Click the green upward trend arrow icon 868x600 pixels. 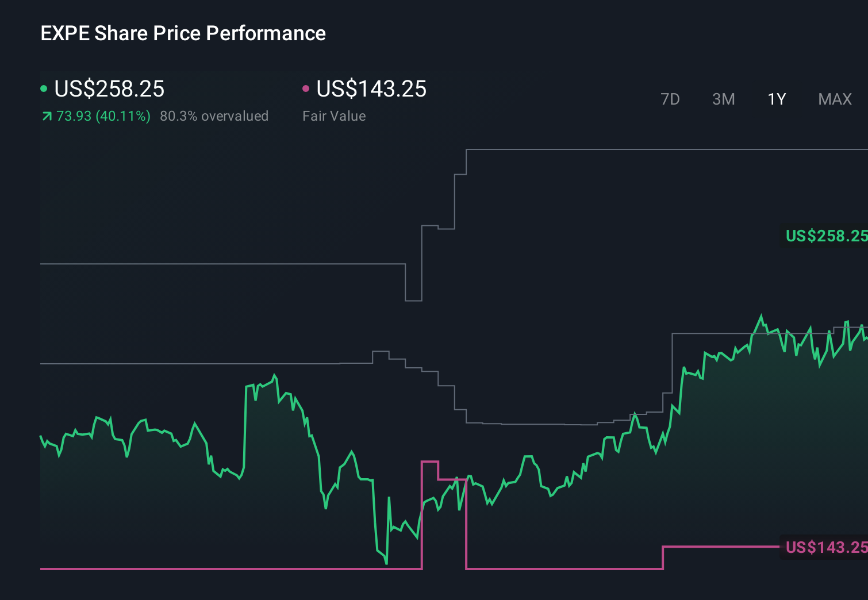tap(47, 117)
